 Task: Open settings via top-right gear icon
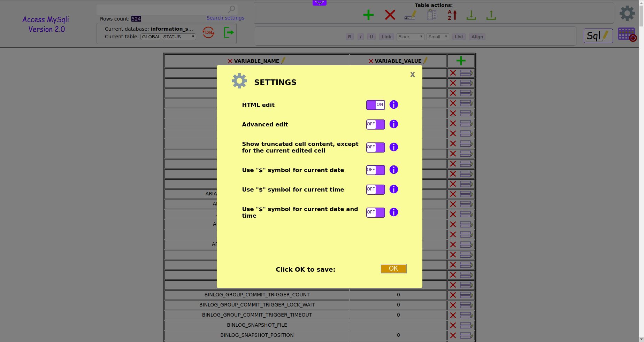627,13
